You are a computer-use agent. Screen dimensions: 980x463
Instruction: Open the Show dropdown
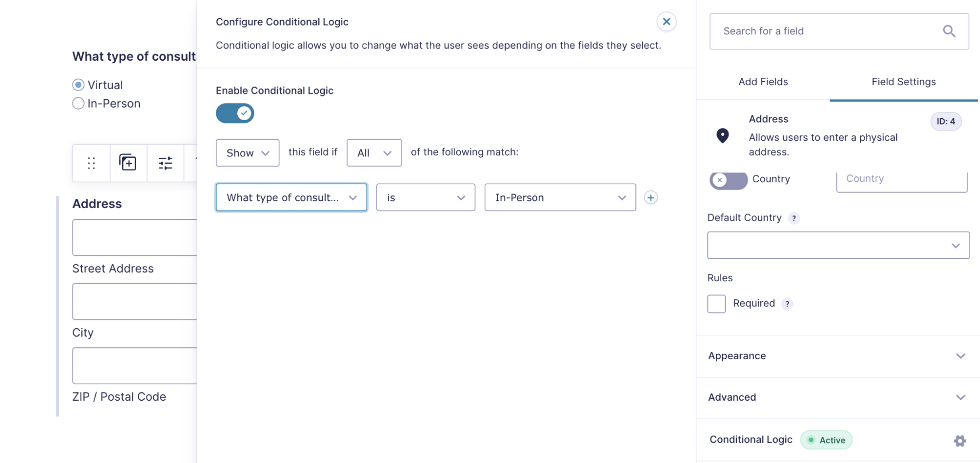tap(248, 153)
